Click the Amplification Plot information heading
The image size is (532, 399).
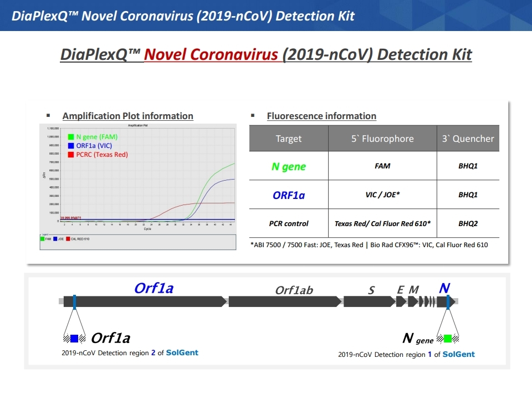pos(127,116)
